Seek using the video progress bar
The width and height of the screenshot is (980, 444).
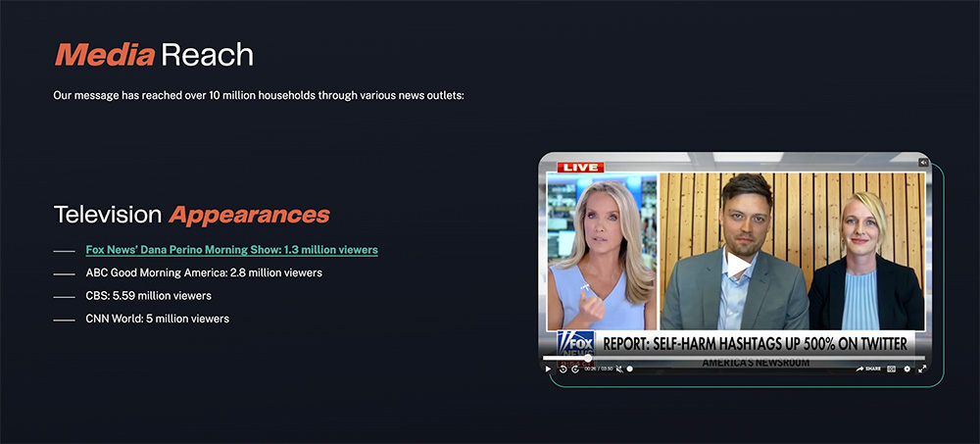(x=734, y=358)
